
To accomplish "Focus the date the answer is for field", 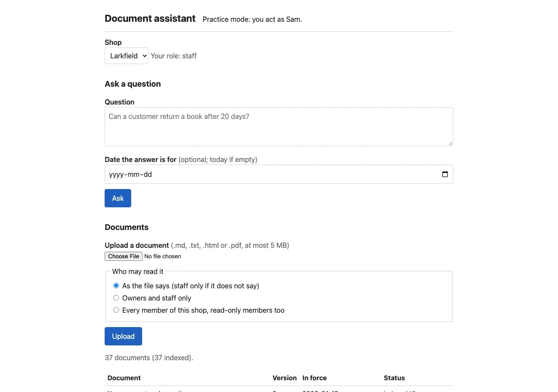I will (279, 174).
